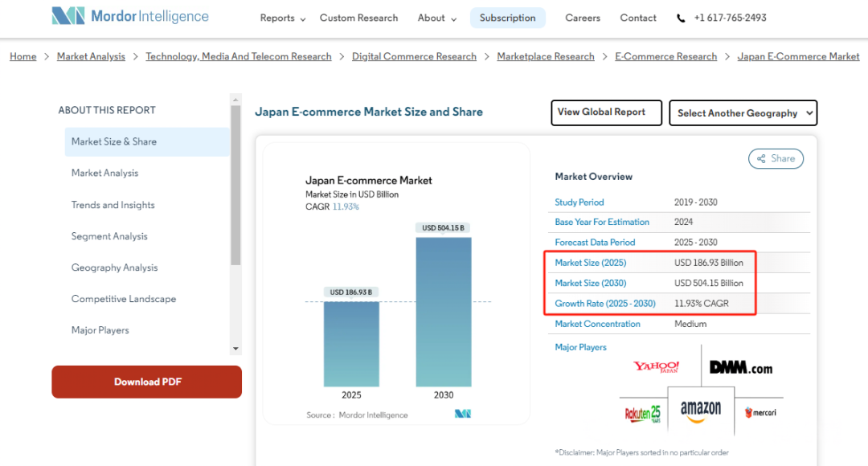Select Market Analysis in sidebar

tap(104, 173)
